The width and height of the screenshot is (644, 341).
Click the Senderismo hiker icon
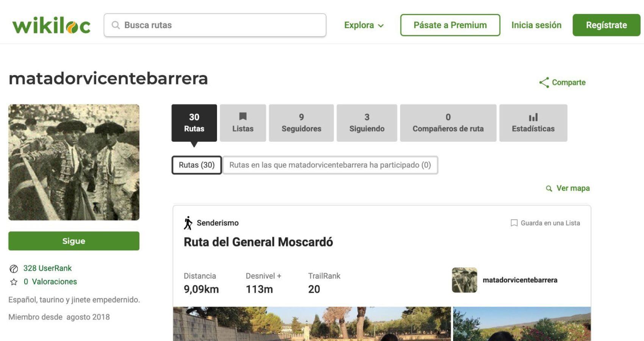point(188,223)
